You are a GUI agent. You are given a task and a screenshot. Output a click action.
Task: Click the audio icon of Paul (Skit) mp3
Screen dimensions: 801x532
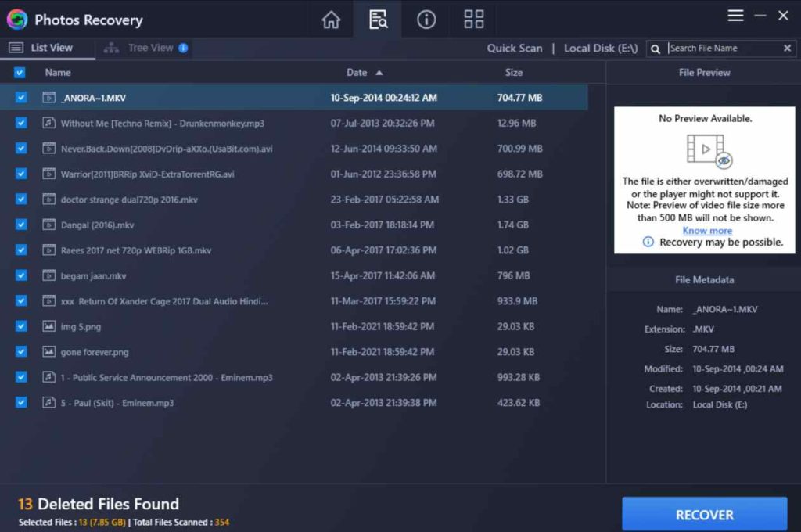coord(48,402)
